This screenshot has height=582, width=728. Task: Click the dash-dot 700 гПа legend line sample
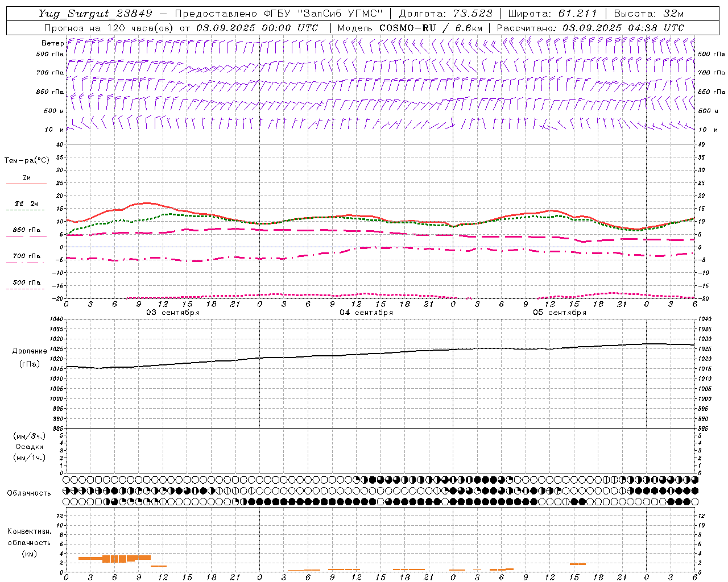click(26, 263)
